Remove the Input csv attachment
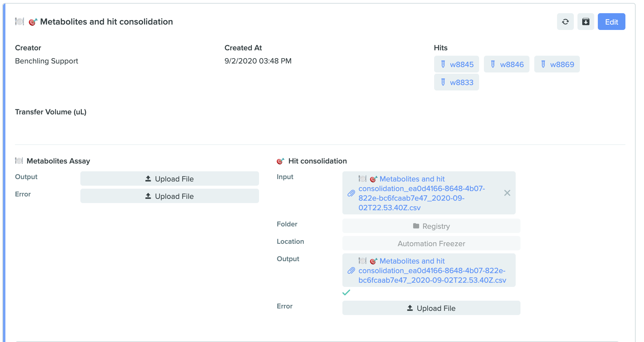This screenshot has width=644, height=342. [507, 193]
